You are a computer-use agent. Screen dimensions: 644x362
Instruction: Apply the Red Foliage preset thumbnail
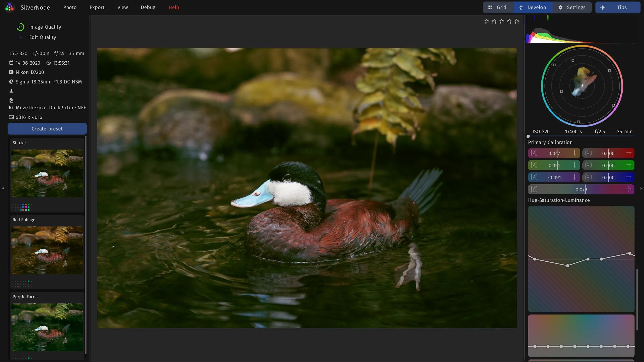coord(47,250)
